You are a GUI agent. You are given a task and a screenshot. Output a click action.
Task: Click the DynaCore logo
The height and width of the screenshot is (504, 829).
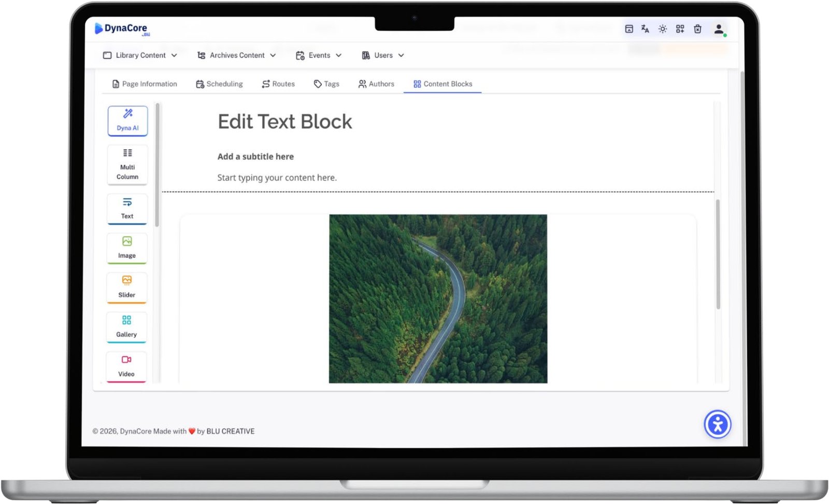[121, 28]
